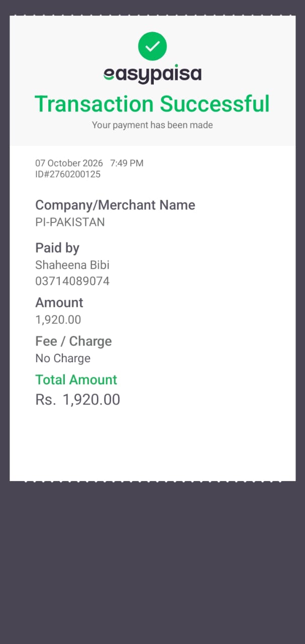Click the Company/Merchant Name label
305x644 pixels.
pyautogui.click(x=115, y=205)
